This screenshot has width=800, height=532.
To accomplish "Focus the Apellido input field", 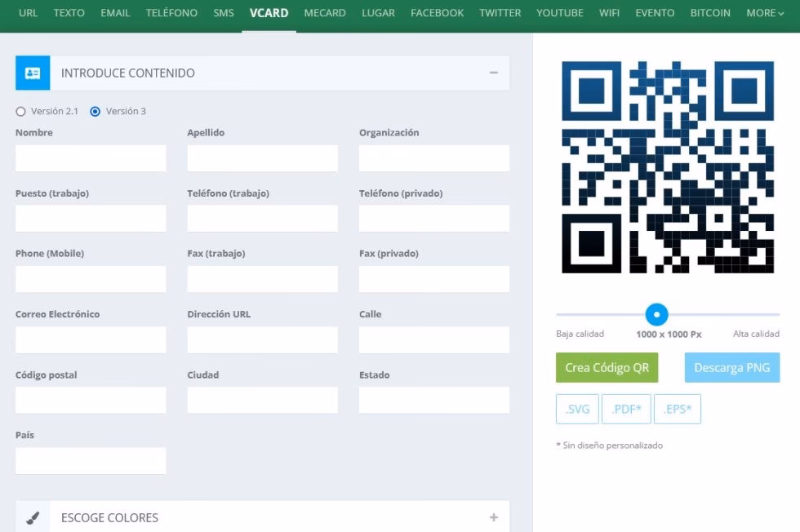I will click(x=262, y=158).
